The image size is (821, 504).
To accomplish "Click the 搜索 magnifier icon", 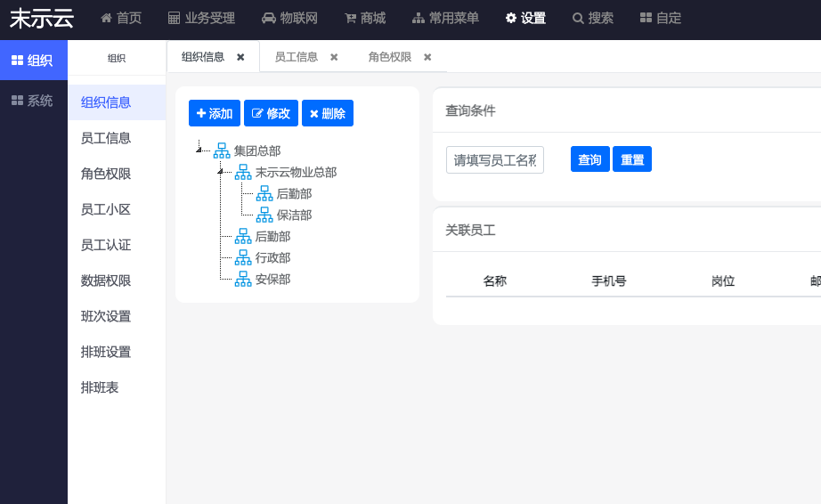I will [578, 18].
